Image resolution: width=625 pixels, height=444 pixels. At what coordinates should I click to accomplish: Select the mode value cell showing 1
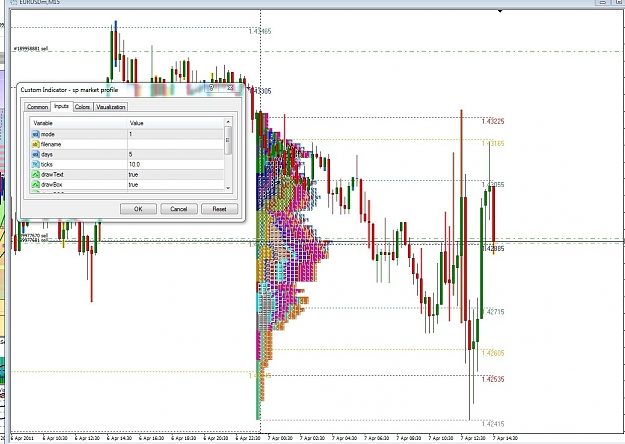point(175,134)
